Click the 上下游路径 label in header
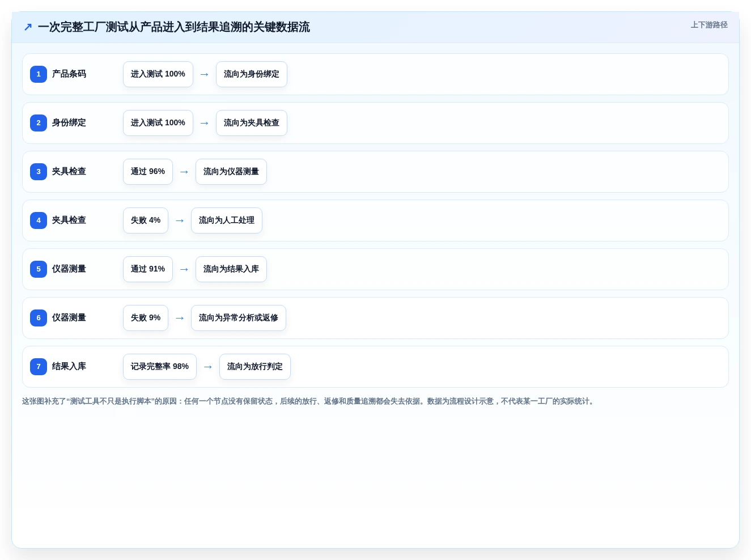 tap(709, 25)
